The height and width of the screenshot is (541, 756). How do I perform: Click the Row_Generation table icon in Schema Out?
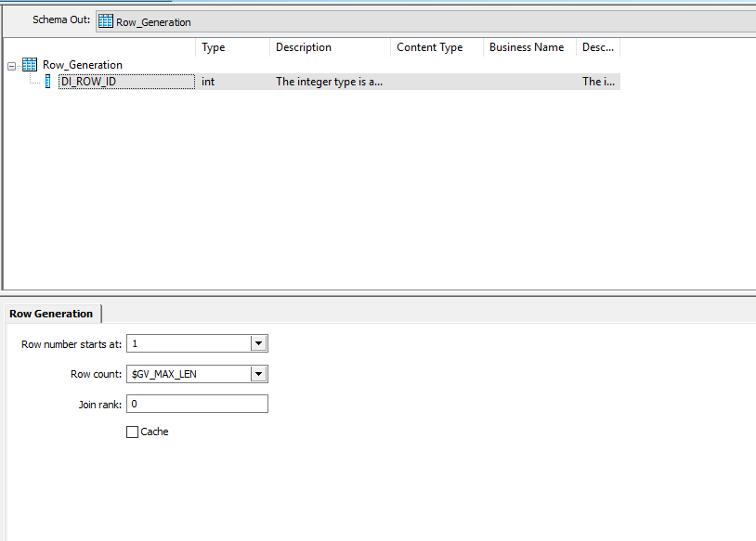click(x=106, y=21)
